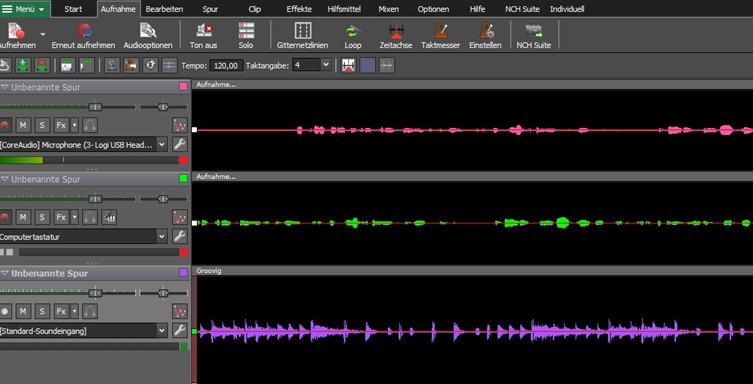Viewport: 753px width, 384px height.
Task: Mute the pink Microphone track with M
Action: tap(23, 125)
